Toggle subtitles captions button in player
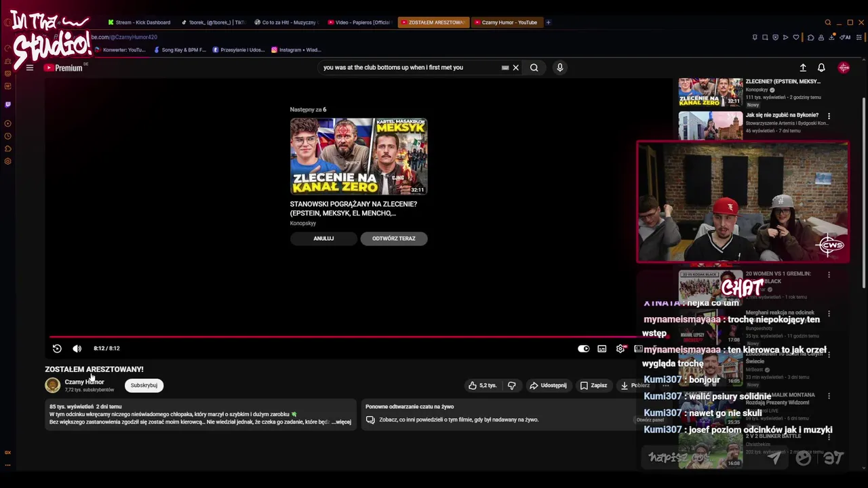Image resolution: width=868 pixels, height=488 pixels. click(602, 348)
